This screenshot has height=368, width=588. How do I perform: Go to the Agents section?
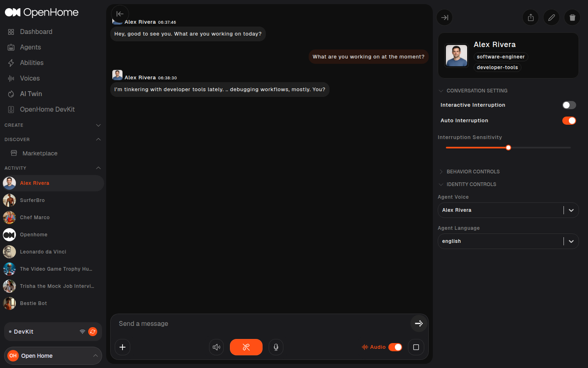click(x=30, y=47)
